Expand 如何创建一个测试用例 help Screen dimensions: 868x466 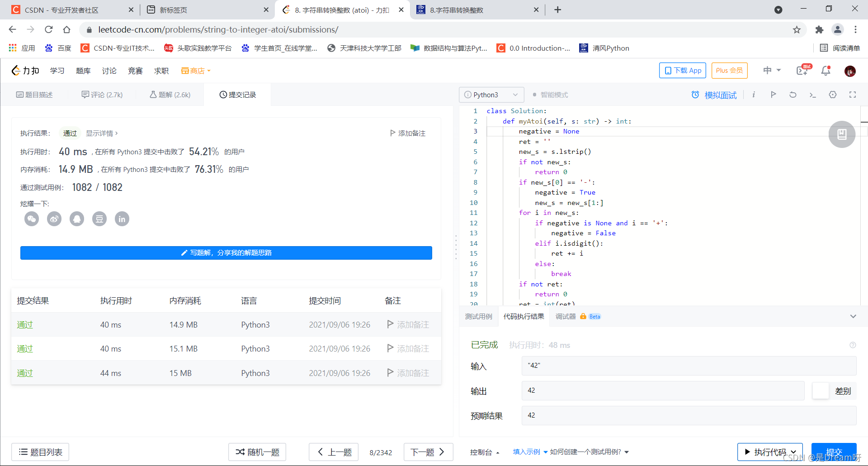pos(590,452)
